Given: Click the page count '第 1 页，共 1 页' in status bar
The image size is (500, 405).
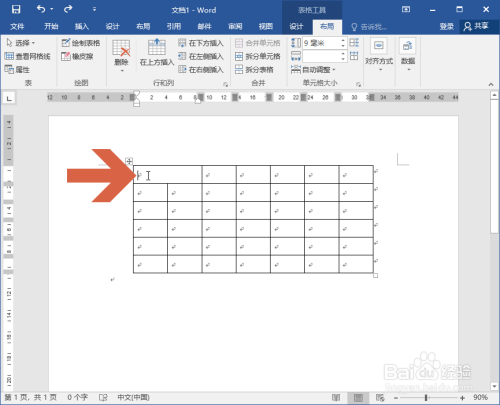Looking at the screenshot, I should (30, 397).
